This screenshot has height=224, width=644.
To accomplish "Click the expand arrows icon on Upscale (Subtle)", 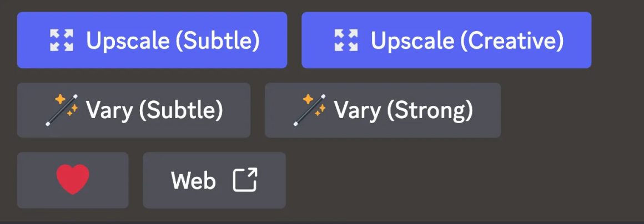I will click(62, 40).
